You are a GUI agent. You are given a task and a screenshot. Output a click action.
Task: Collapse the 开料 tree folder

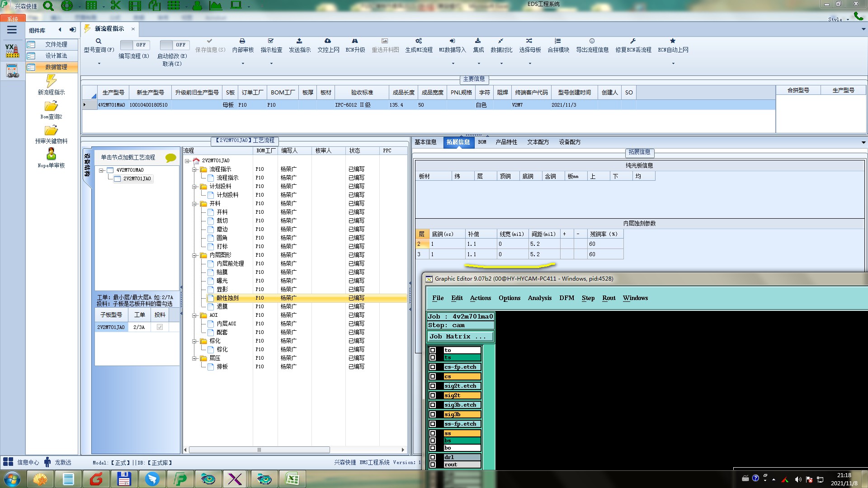(194, 204)
